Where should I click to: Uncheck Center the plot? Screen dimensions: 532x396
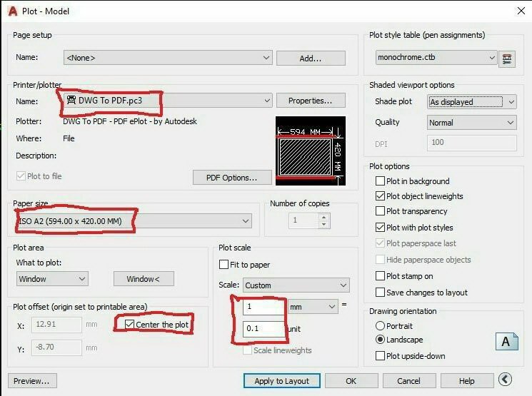(129, 325)
